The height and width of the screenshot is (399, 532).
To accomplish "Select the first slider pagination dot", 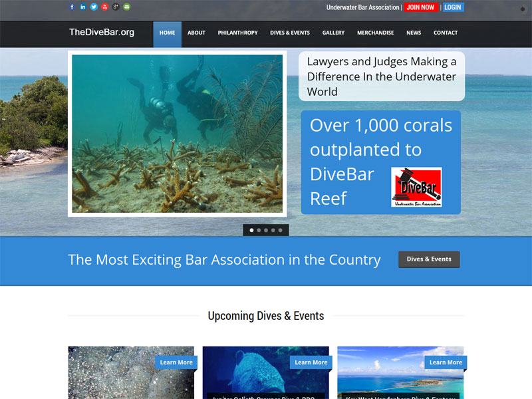I will tap(252, 230).
